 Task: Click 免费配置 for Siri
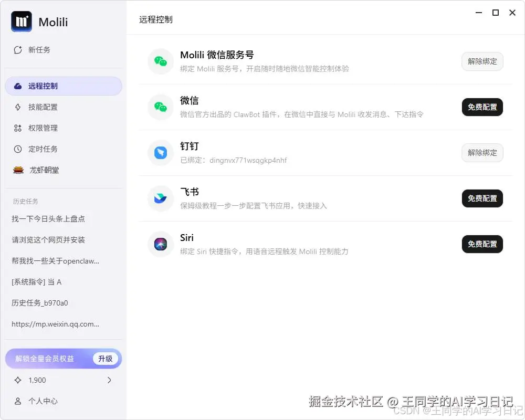click(482, 244)
